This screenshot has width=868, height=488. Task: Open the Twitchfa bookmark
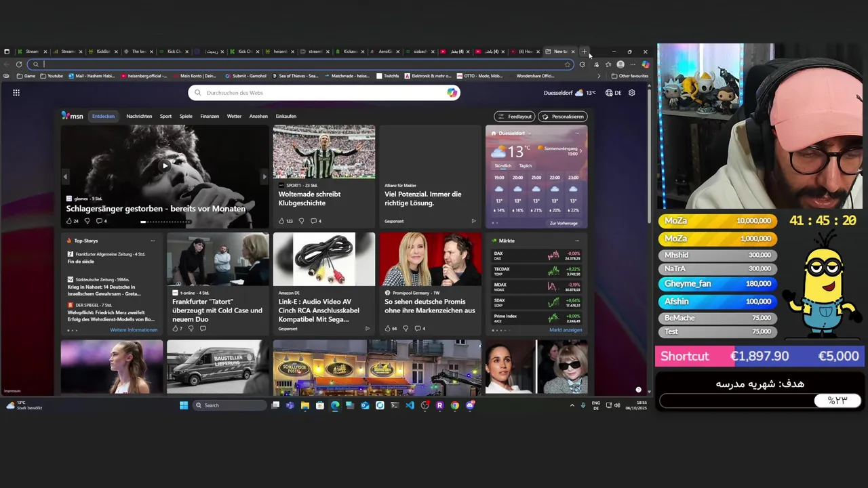(388, 76)
